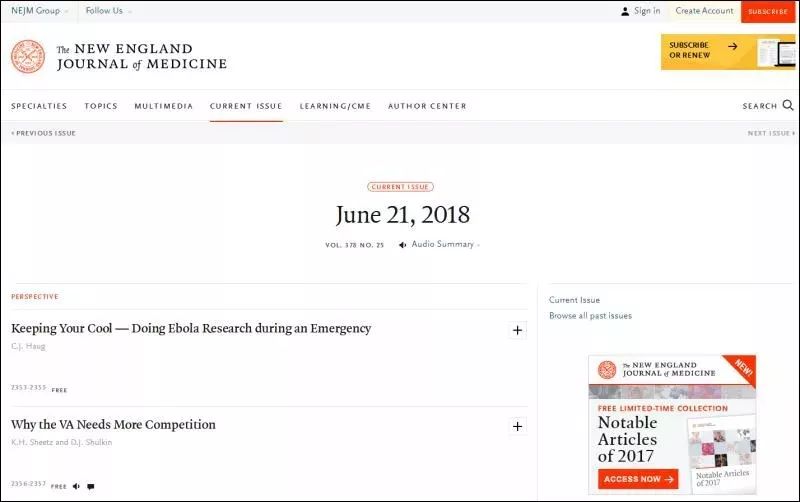Expand Why the VA Needs More Competition
The image size is (800, 502).
point(517,426)
